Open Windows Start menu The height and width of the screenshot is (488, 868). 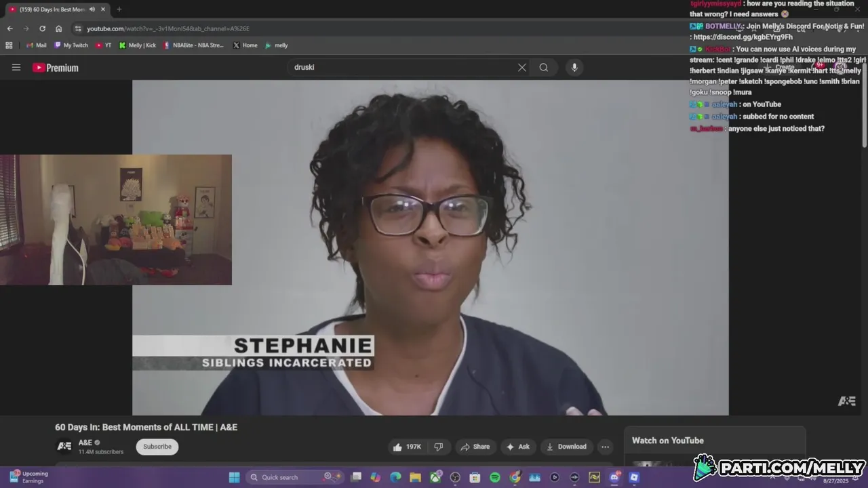coord(234,477)
